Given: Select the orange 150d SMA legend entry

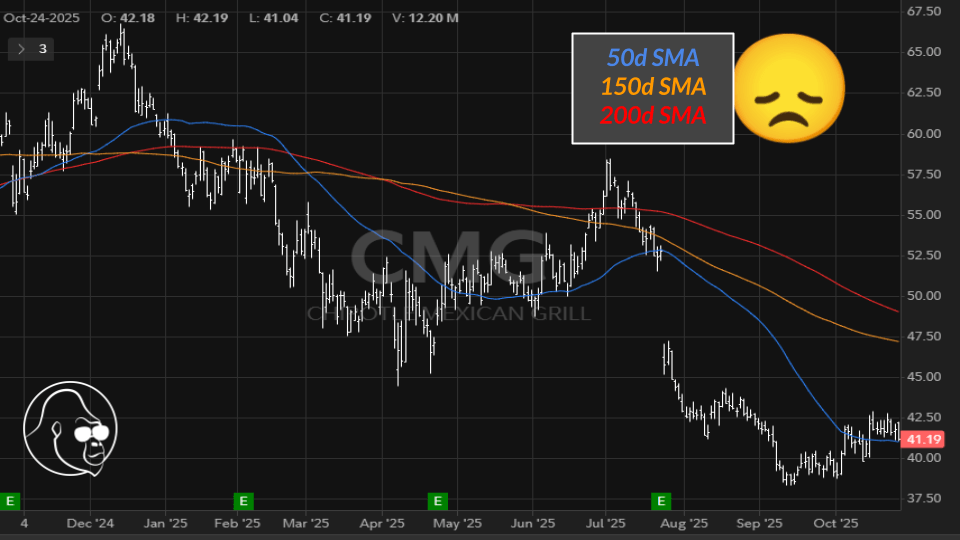Looking at the screenshot, I should pyautogui.click(x=653, y=86).
